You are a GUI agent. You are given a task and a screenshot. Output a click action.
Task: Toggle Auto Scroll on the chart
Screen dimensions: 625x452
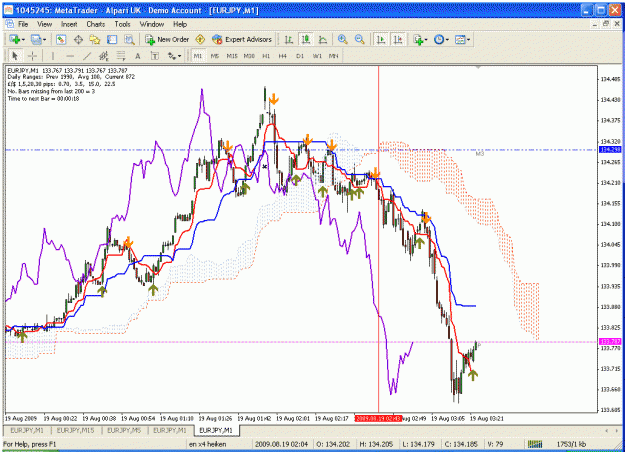381,39
